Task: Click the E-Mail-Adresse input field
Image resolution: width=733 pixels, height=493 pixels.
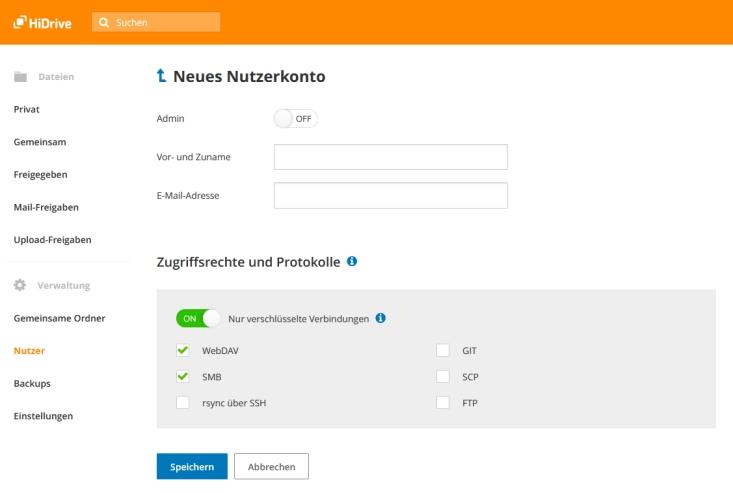Action: point(391,195)
